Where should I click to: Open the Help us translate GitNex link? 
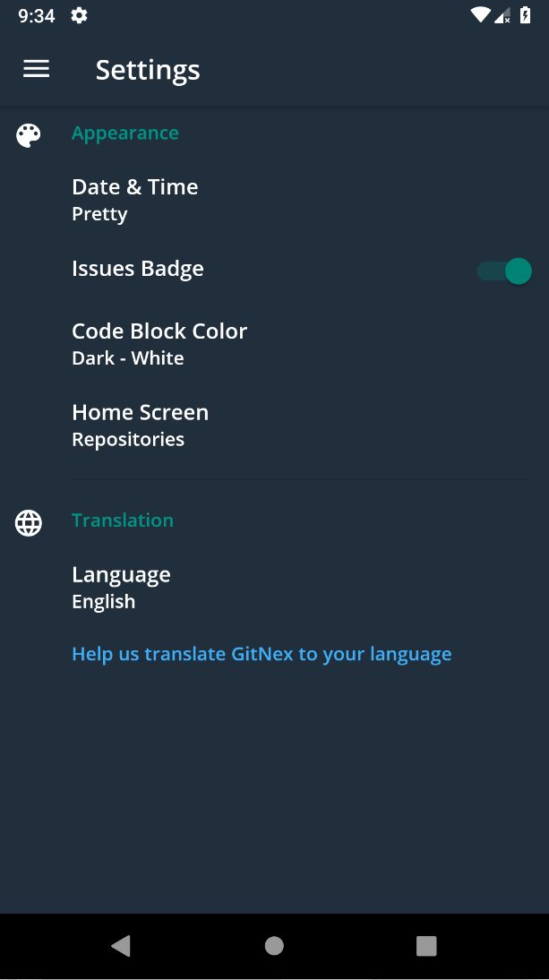262,654
